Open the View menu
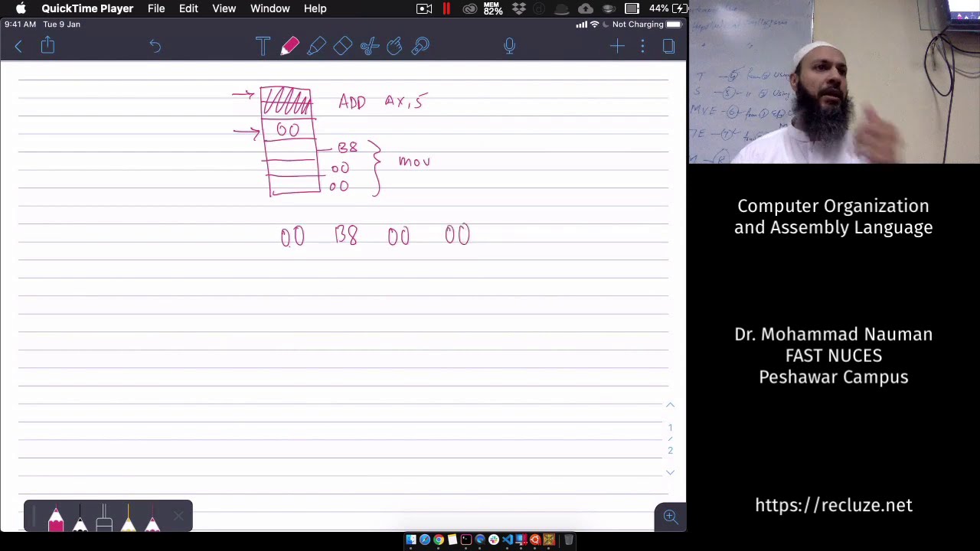Image resolution: width=980 pixels, height=551 pixels. (224, 8)
